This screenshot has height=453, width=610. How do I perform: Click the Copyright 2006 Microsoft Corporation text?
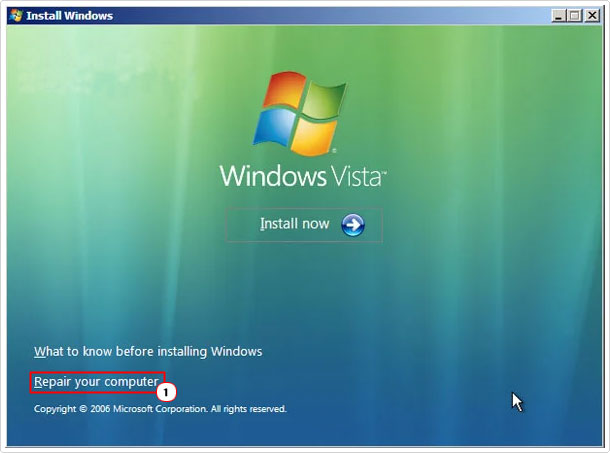pos(160,409)
